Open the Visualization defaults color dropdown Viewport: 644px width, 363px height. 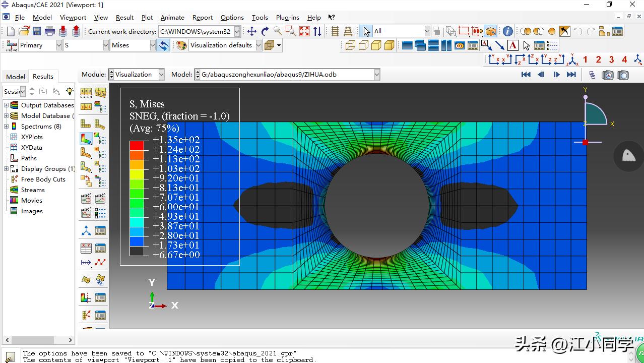click(259, 45)
